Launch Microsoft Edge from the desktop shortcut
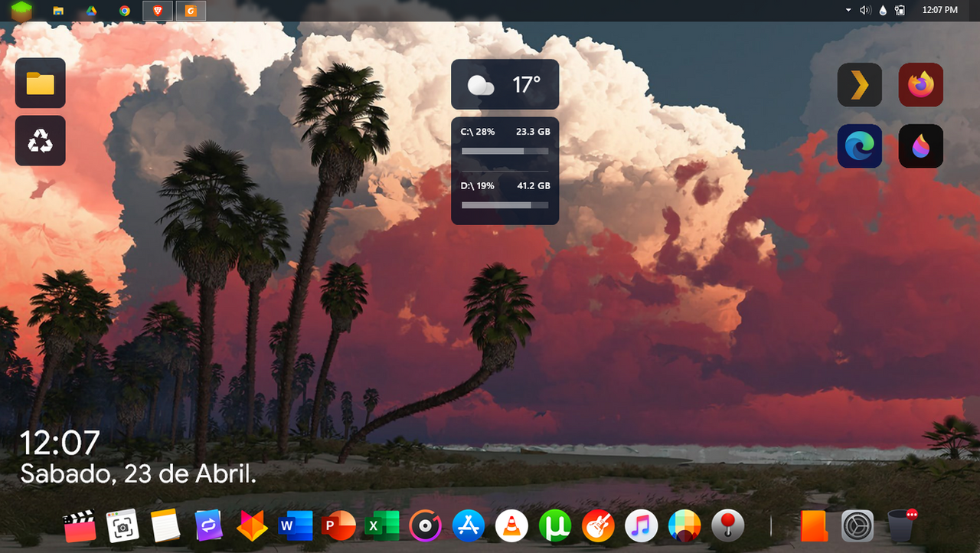The width and height of the screenshot is (980, 553). [860, 146]
